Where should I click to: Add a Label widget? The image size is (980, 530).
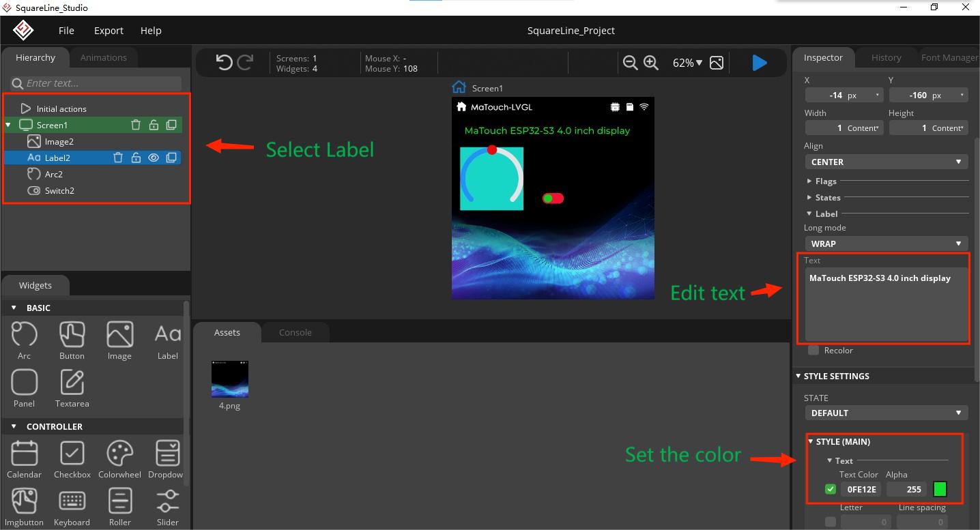tap(167, 340)
